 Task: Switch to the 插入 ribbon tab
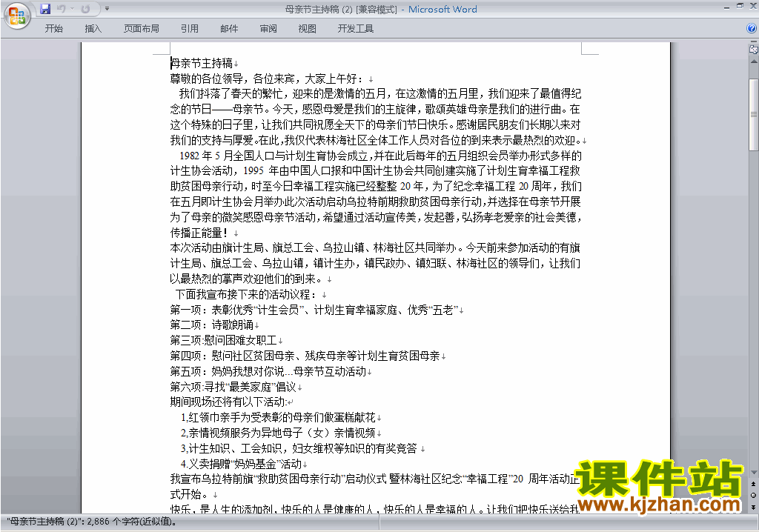point(93,29)
